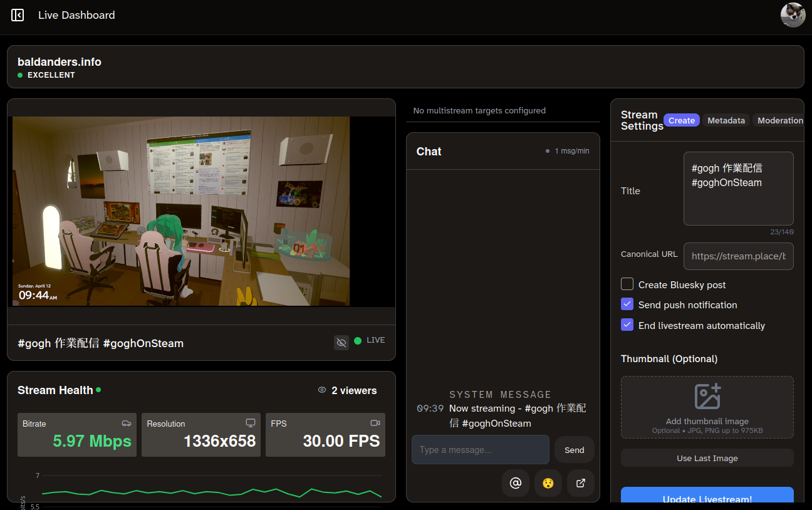Viewport: 812px width, 510px height.
Task: Click the chat message input field
Action: 480,449
